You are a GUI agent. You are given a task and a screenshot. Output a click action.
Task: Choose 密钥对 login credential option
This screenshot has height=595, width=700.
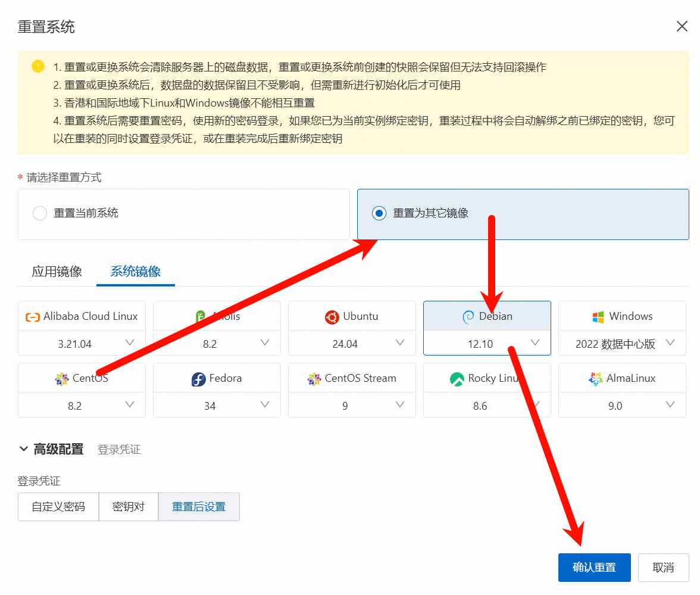[x=129, y=507]
